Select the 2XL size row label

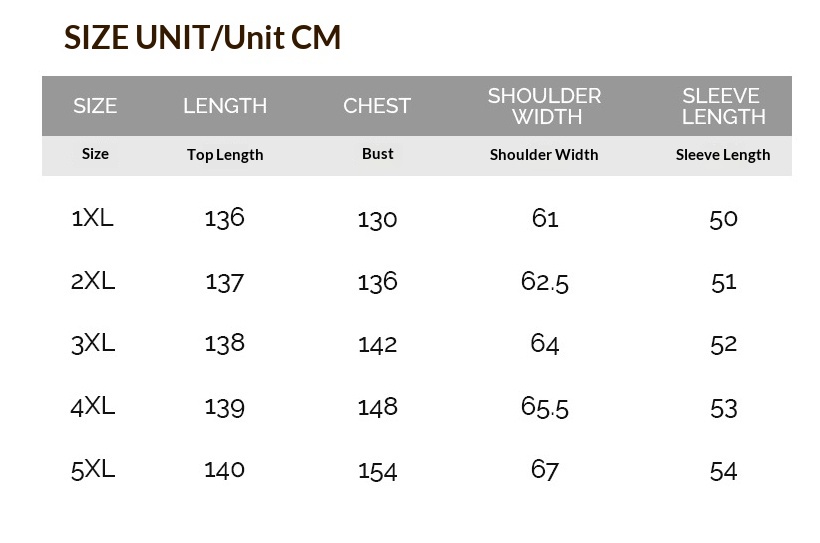click(x=93, y=281)
